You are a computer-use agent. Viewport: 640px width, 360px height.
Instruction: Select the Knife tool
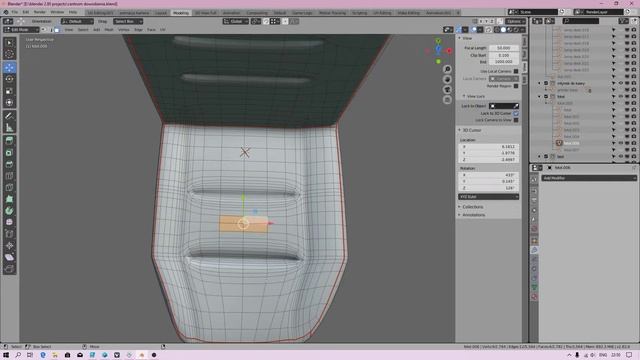point(9,188)
